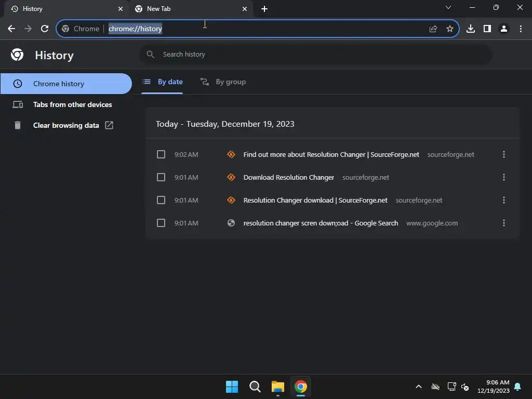Image resolution: width=532 pixels, height=399 pixels.
Task: Open the notifications bell icon
Action: point(517,387)
